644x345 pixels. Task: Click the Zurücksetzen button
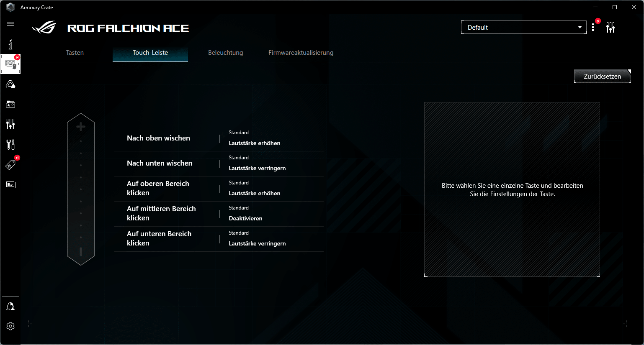(602, 77)
